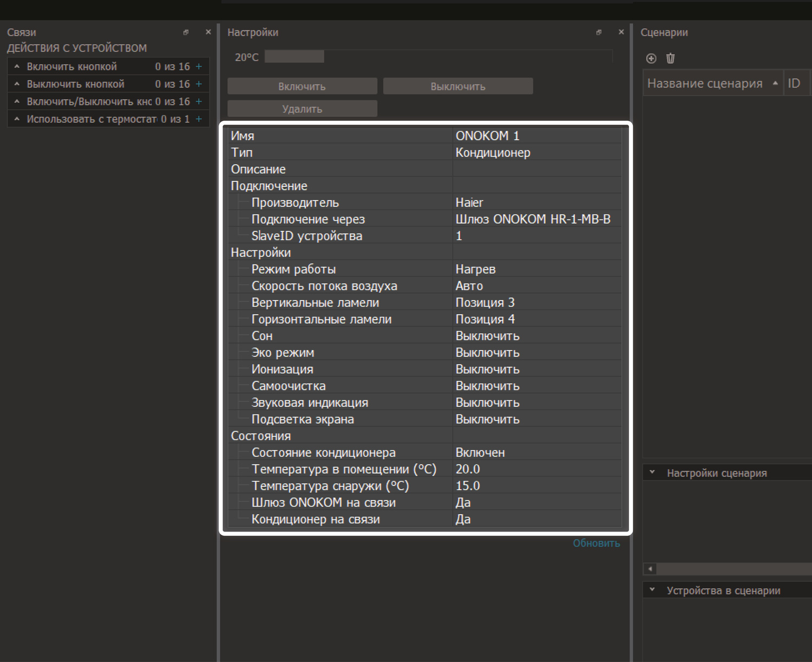Collapse the "Настройки сценария" section
This screenshot has width=812, height=662.
pos(652,472)
